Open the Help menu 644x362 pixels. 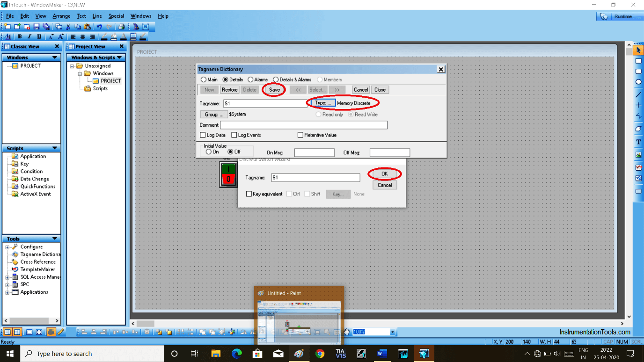pyautogui.click(x=163, y=16)
